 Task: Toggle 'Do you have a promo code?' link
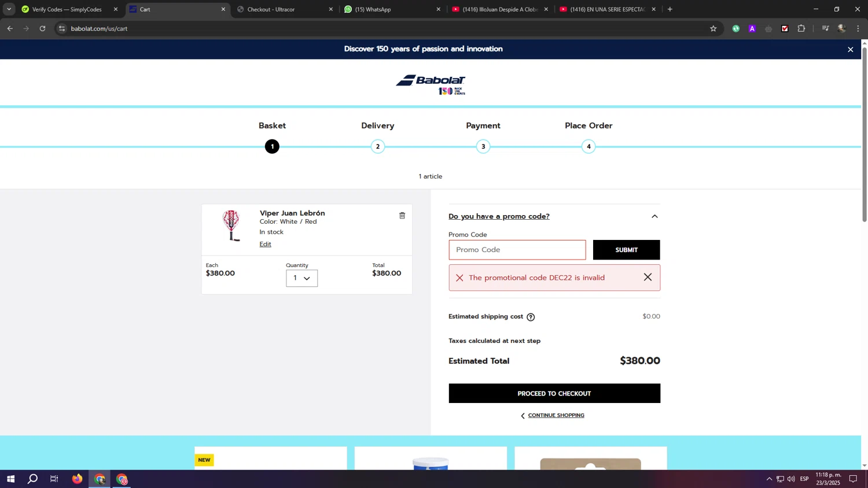499,216
